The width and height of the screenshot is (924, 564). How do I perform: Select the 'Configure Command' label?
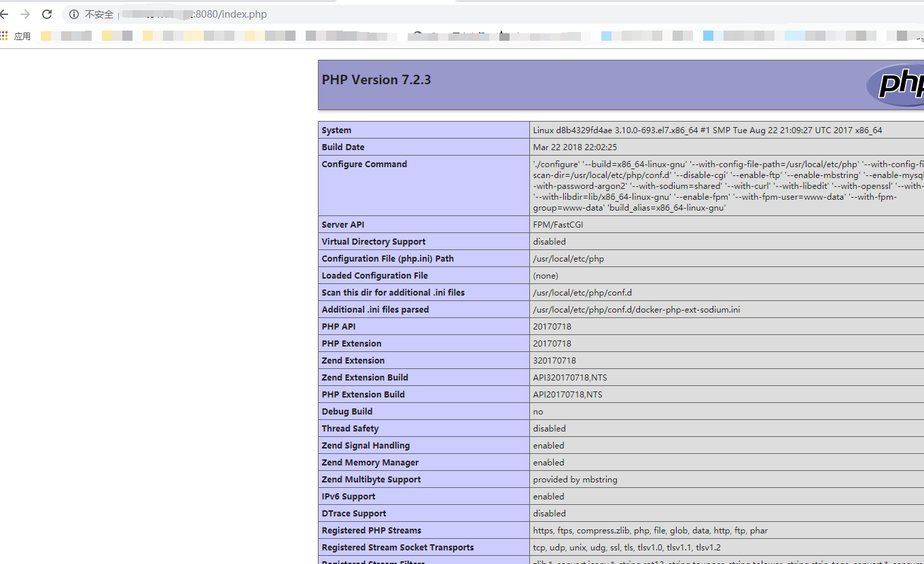click(364, 164)
